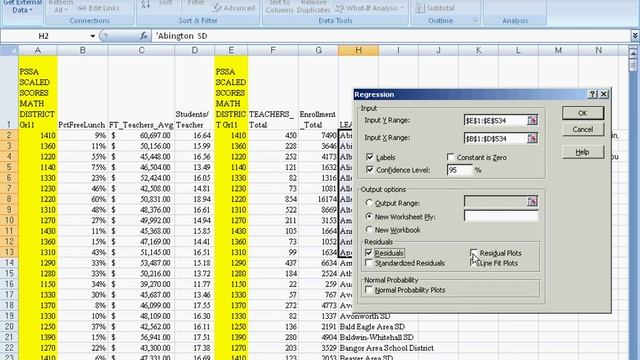The image size is (640, 360).
Task: Click the 18.94 Students/Teacher cell
Action: click(194, 199)
